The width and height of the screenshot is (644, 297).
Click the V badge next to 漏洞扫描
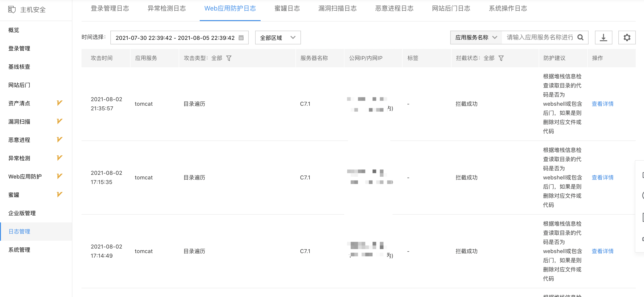[x=59, y=121]
